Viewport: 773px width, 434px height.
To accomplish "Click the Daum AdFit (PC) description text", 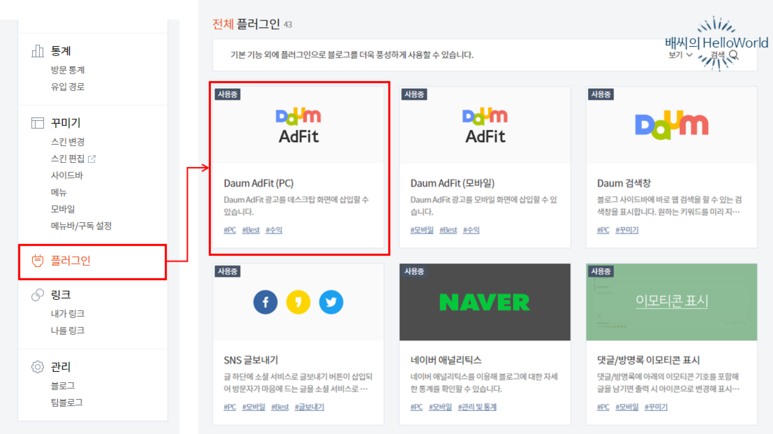I will 296,206.
